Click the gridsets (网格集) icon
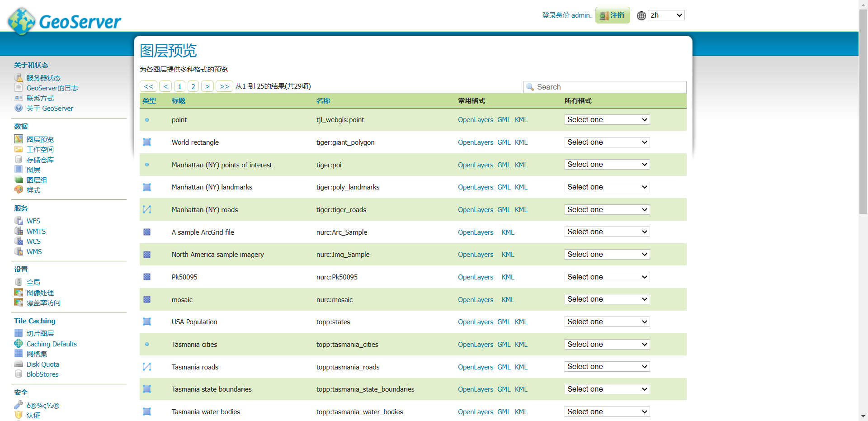 click(19, 354)
